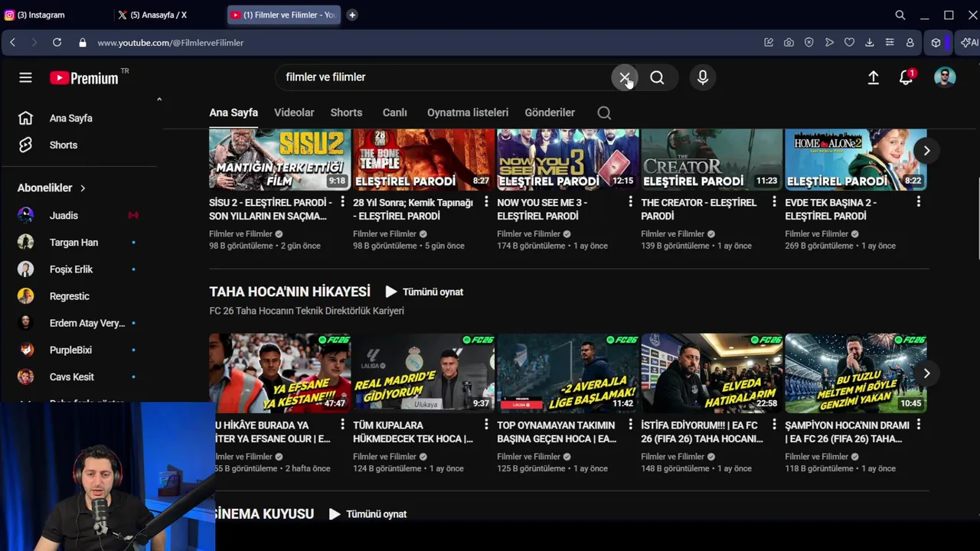Image resolution: width=980 pixels, height=551 pixels.
Task: Open THE CREATOR video thumbnail
Action: click(x=712, y=159)
